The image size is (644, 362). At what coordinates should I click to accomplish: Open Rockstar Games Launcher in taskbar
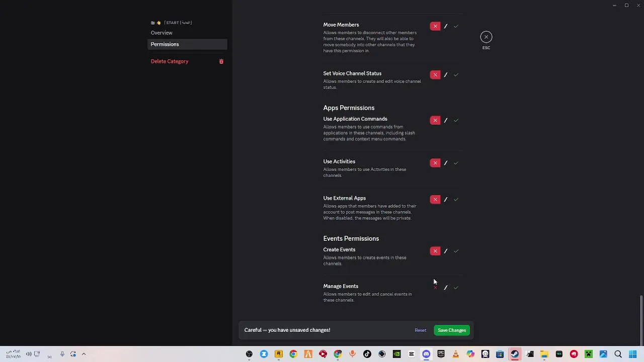click(x=278, y=354)
